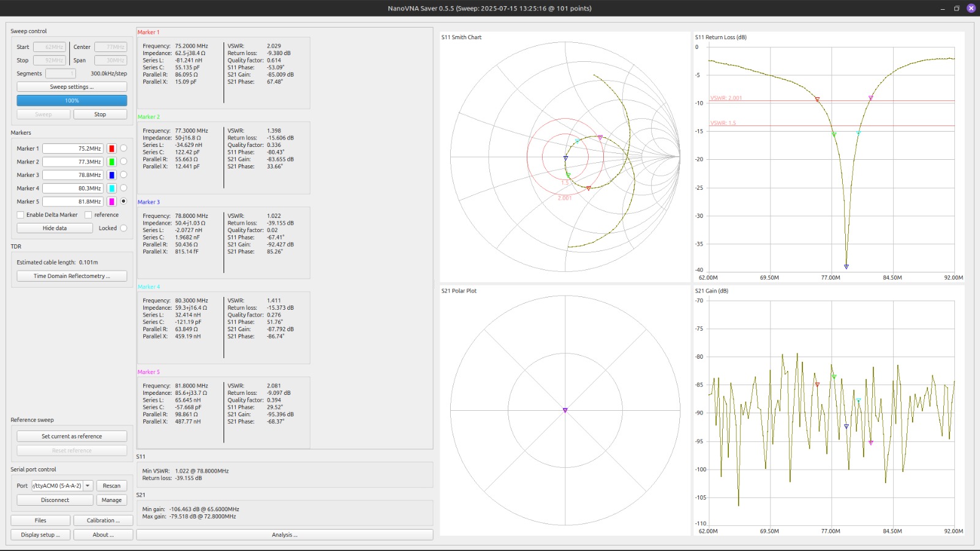Click the Estimated cable length value 0.101m
Image resolution: width=980 pixels, height=551 pixels.
pos(88,262)
